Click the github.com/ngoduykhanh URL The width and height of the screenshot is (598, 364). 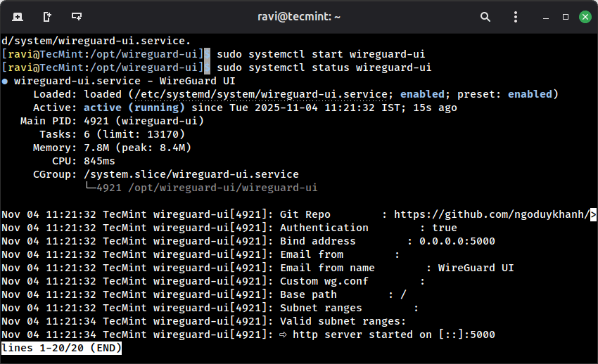point(490,214)
